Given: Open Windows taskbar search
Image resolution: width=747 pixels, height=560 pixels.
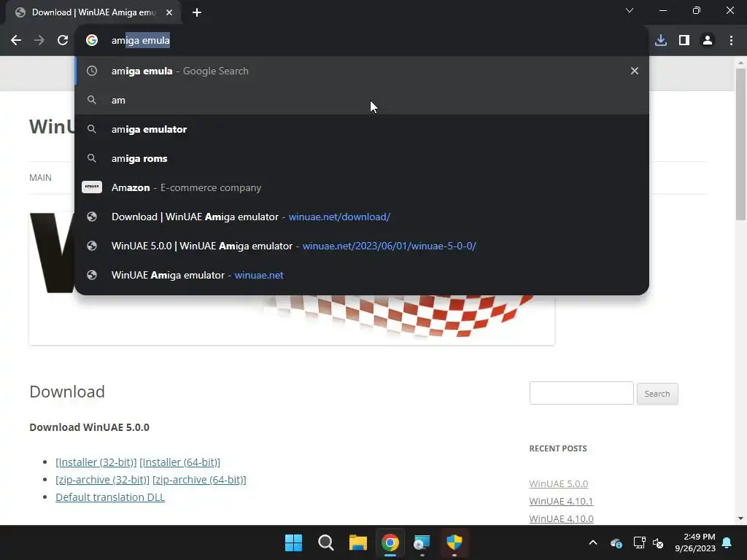Looking at the screenshot, I should pyautogui.click(x=326, y=542).
